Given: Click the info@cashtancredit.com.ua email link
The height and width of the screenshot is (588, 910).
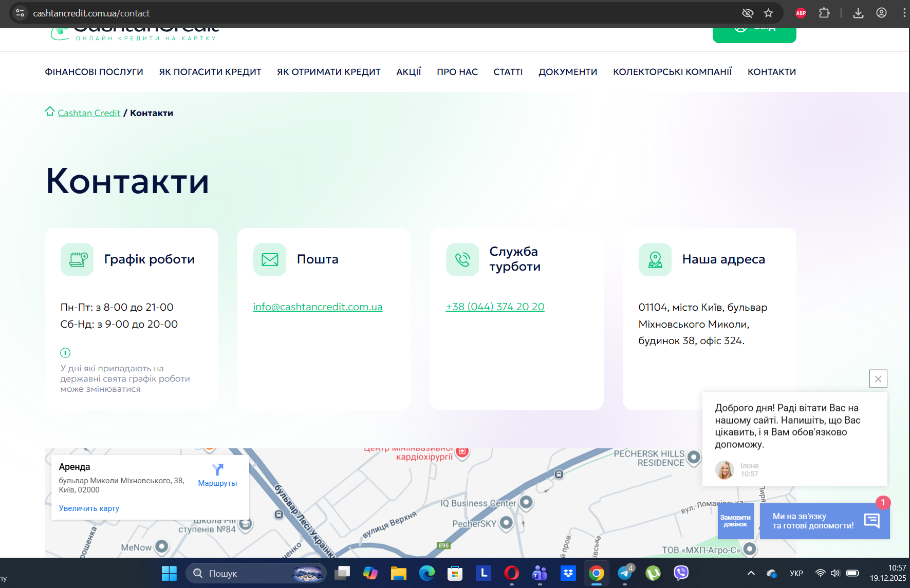Looking at the screenshot, I should click(x=318, y=307).
